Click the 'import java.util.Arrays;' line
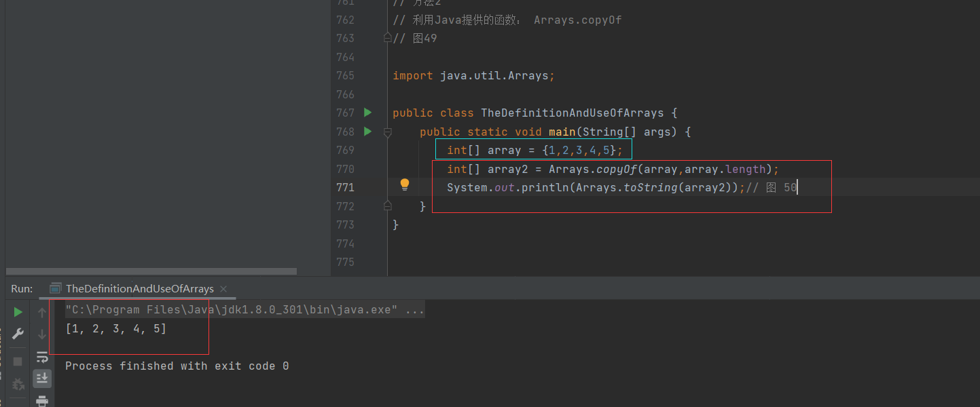Viewport: 980px width, 407px height. point(474,76)
